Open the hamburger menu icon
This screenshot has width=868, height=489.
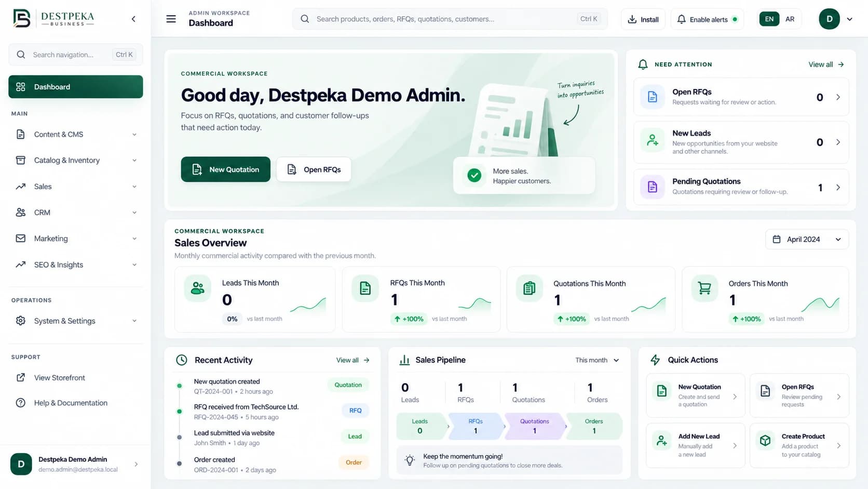(x=171, y=19)
